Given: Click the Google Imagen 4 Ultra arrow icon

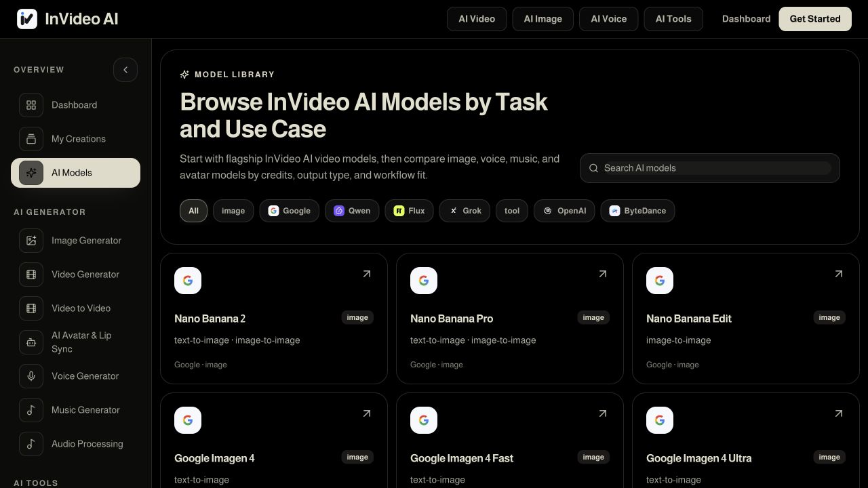Looking at the screenshot, I should tap(839, 413).
